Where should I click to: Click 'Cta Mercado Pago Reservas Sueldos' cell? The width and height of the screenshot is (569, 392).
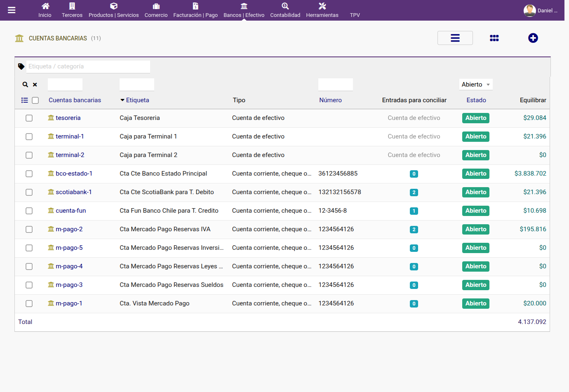pyautogui.click(x=172, y=285)
